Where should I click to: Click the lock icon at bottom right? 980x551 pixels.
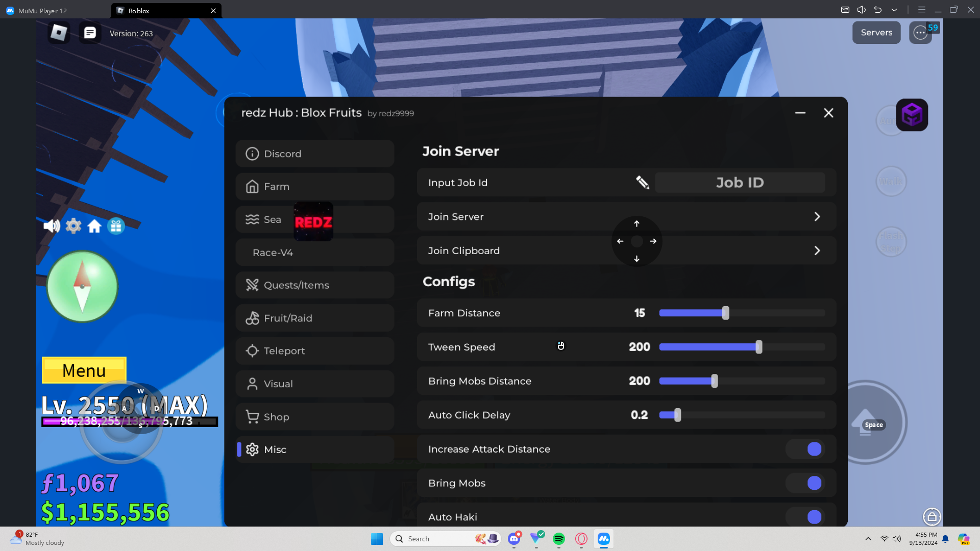pos(932,517)
